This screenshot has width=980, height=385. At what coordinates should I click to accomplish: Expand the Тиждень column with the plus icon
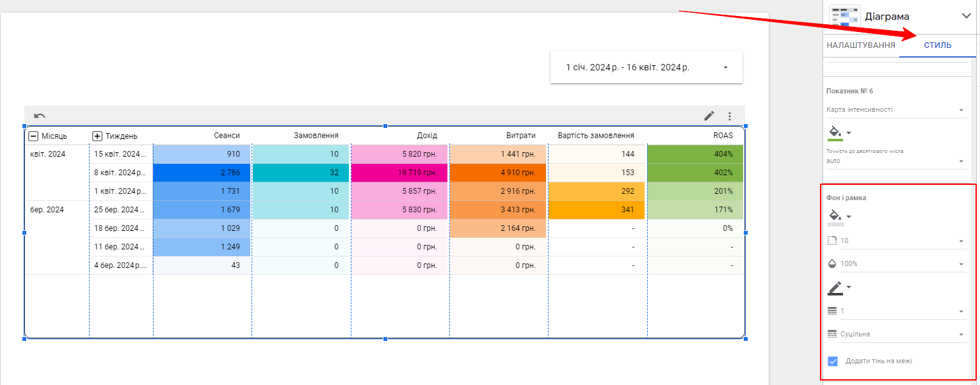97,136
